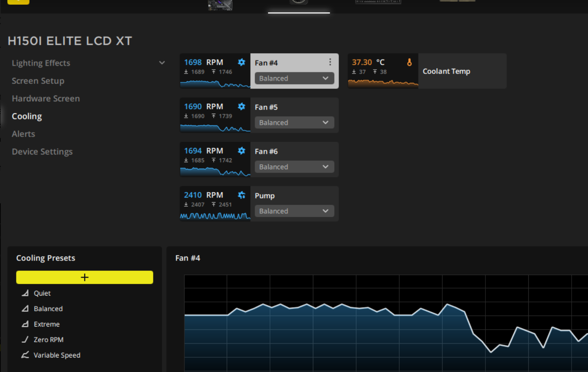Select the Fan #6 sensor card
The image size is (588, 372).
click(259, 160)
